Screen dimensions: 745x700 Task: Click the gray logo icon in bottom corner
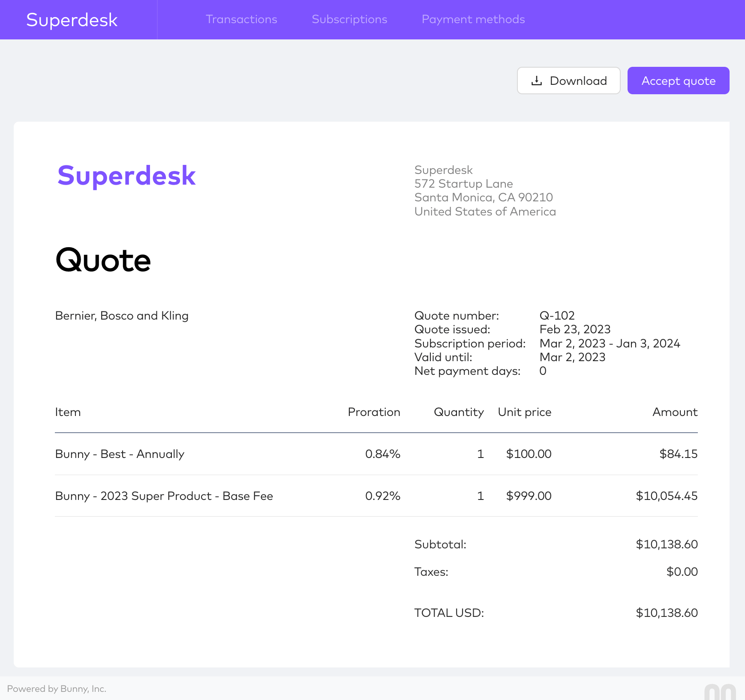click(720, 691)
